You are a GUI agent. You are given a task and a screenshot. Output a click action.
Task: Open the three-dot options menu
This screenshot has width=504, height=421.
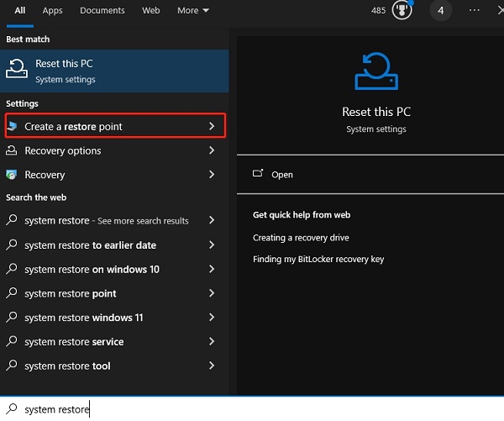[x=474, y=10]
